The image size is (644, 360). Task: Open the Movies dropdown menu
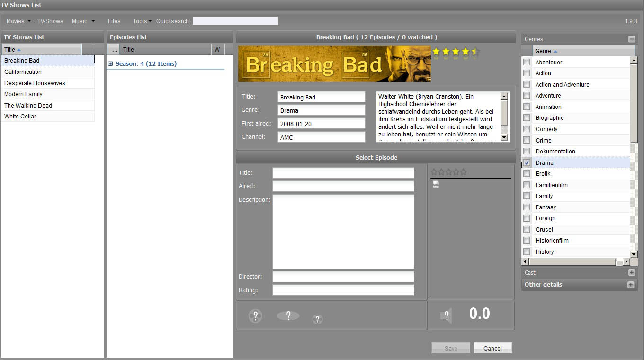pyautogui.click(x=18, y=21)
